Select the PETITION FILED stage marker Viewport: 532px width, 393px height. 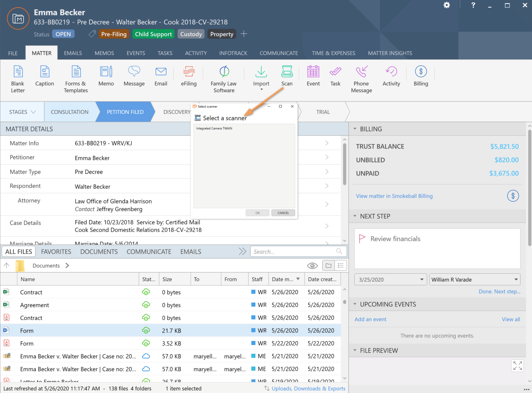[125, 112]
